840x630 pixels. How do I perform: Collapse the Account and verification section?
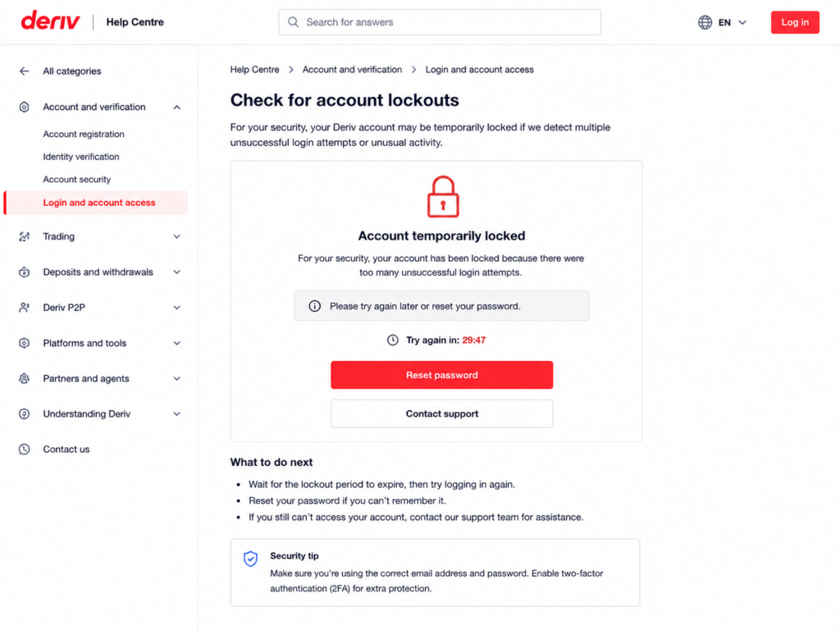(x=177, y=107)
